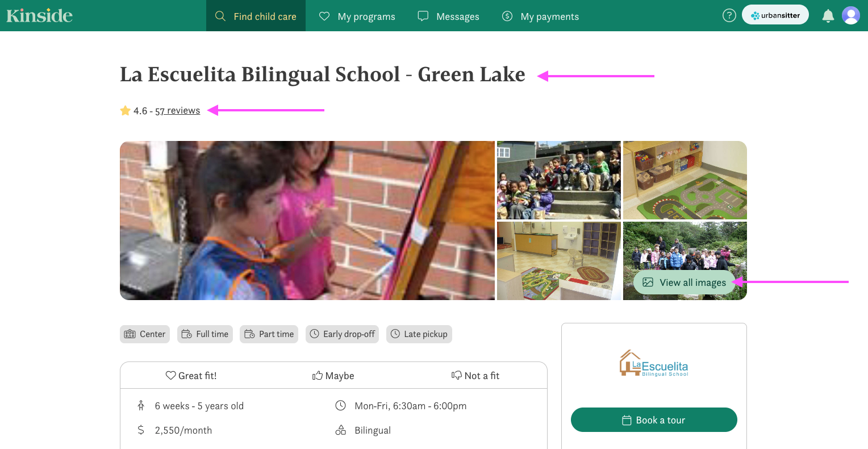Go to My programs
868x449 pixels.
click(x=357, y=16)
